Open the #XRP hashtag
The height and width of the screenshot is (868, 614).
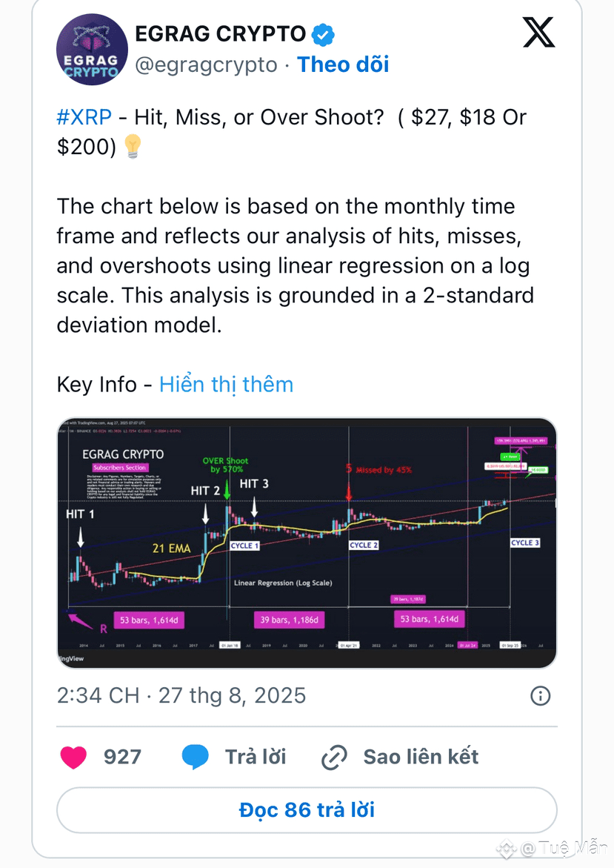[84, 117]
